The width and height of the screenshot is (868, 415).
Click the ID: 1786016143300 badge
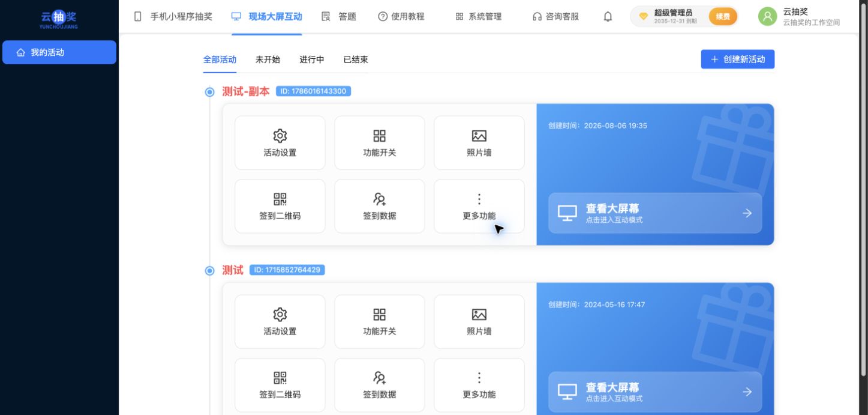point(313,91)
